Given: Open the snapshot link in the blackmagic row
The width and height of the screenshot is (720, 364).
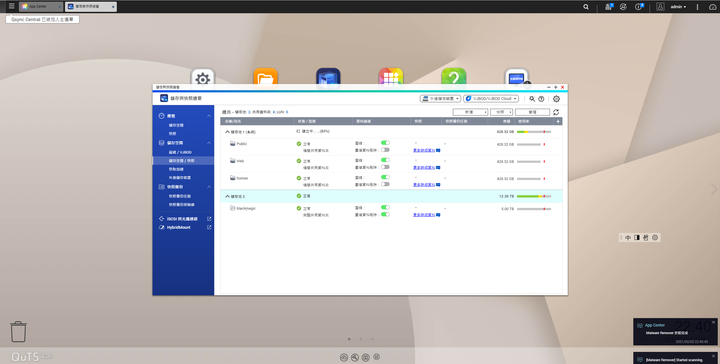Looking at the screenshot, I should coord(424,215).
